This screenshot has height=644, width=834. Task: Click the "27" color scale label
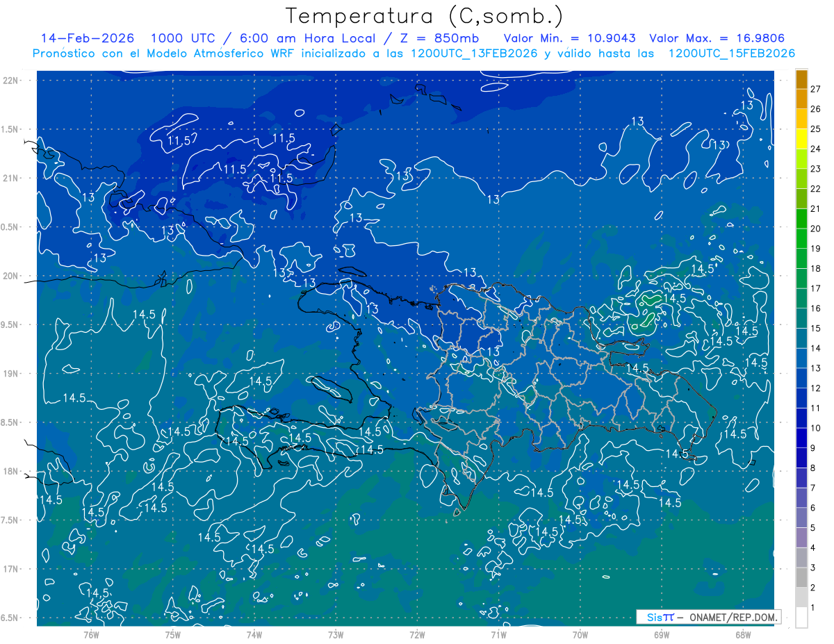coord(815,89)
